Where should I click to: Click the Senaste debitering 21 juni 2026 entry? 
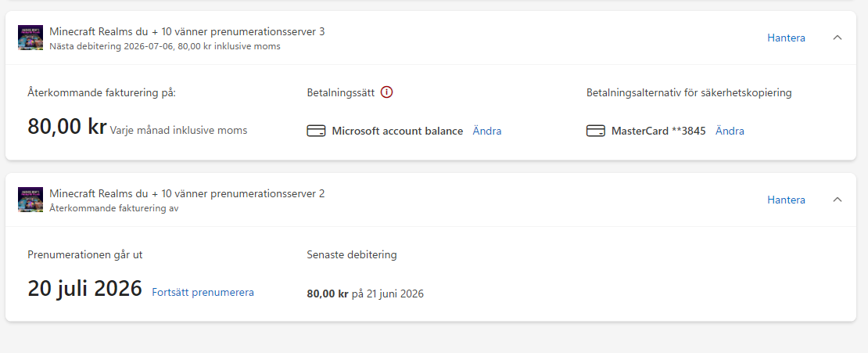[365, 294]
